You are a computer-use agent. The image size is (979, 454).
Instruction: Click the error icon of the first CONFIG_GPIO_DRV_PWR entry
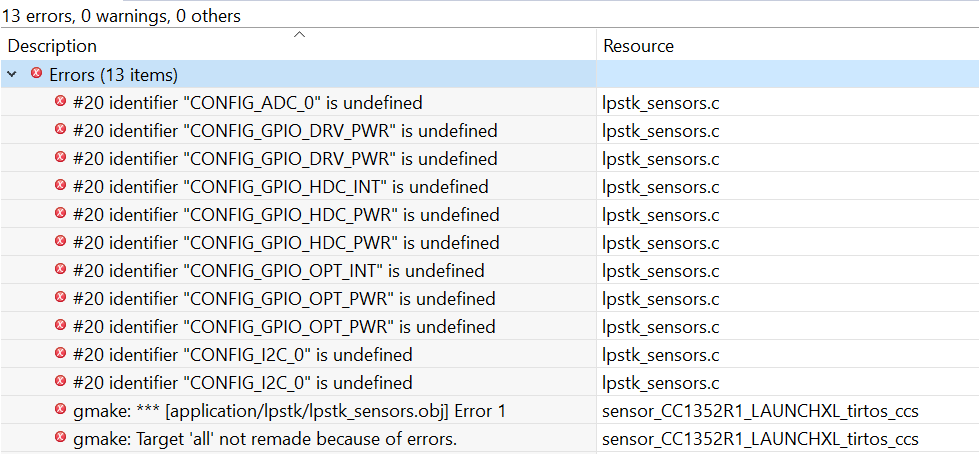click(x=60, y=130)
